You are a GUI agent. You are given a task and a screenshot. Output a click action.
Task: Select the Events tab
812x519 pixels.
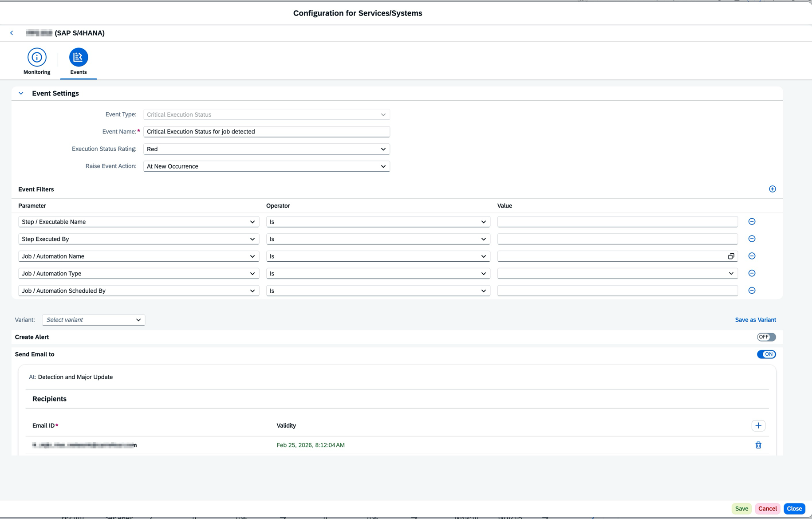tap(79, 61)
